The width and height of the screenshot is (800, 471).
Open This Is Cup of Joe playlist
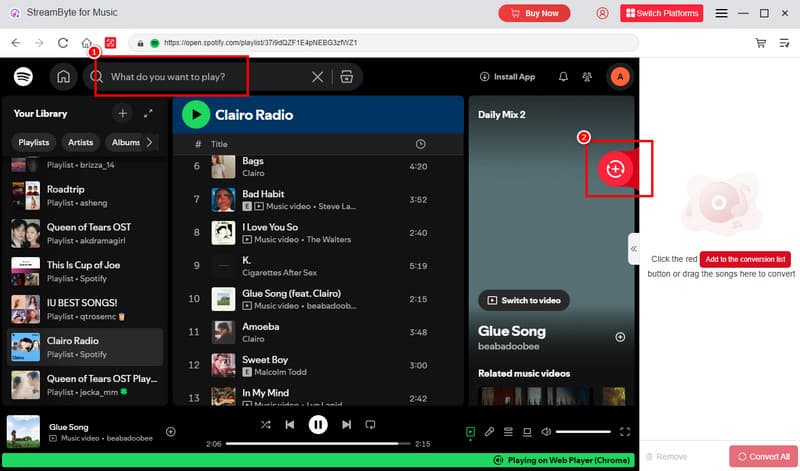coord(85,271)
